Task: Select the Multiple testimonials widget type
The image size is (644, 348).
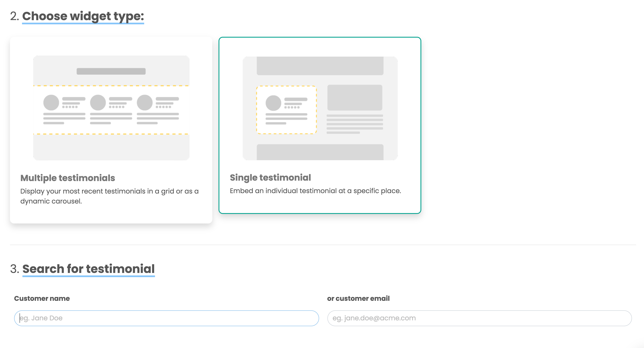Action: 111,130
